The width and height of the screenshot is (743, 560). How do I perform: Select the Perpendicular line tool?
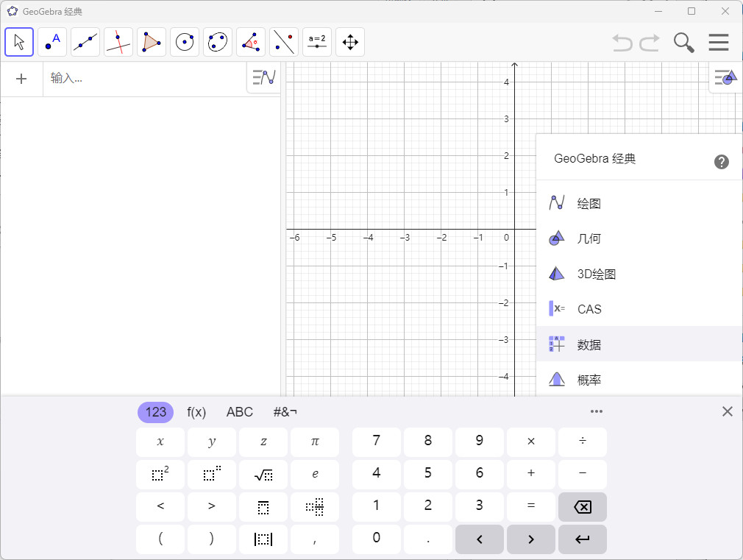pyautogui.click(x=118, y=42)
